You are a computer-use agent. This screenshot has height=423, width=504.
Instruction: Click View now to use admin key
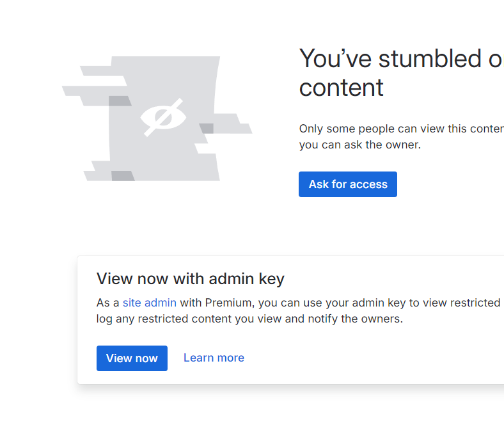tap(132, 358)
